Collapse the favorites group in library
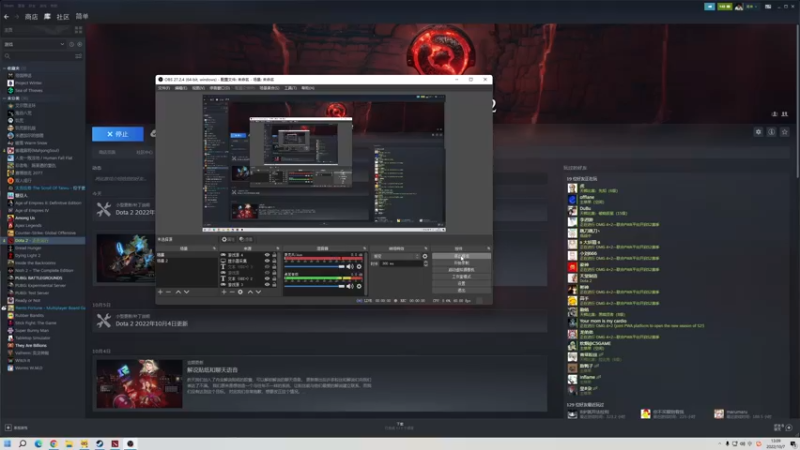The height and width of the screenshot is (450, 800). [x=5, y=68]
